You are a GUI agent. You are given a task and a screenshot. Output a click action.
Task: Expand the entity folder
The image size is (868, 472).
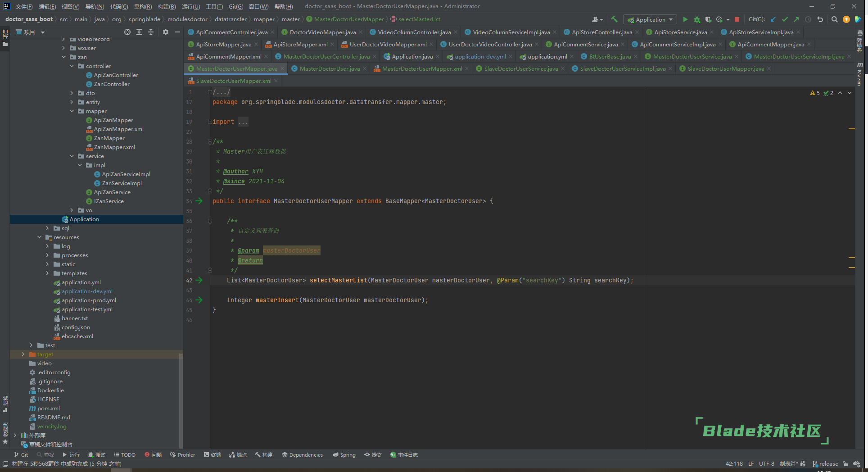(72, 102)
